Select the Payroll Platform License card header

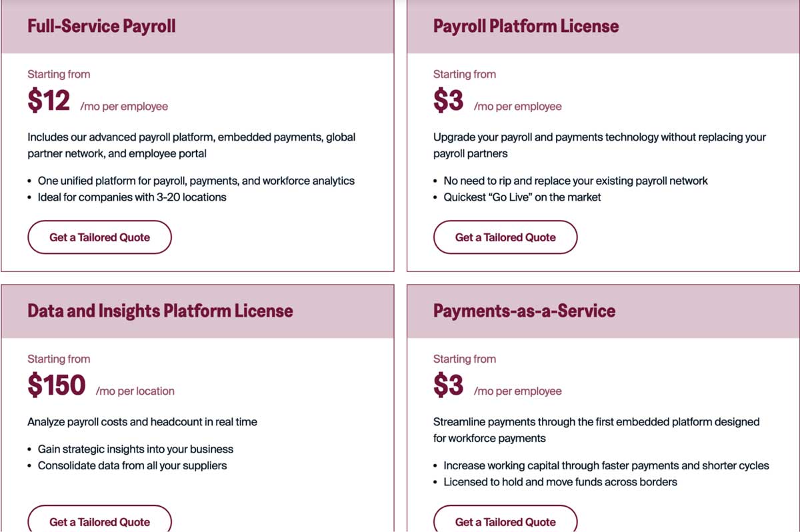[x=526, y=27]
